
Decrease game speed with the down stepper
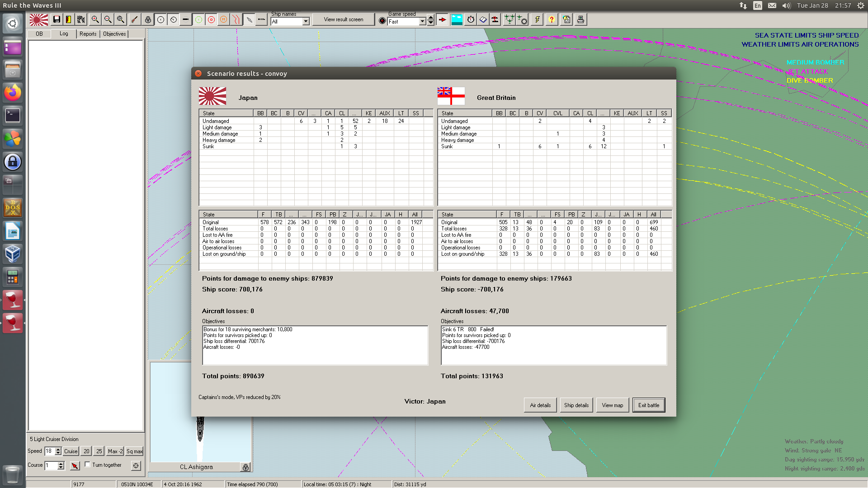point(431,23)
